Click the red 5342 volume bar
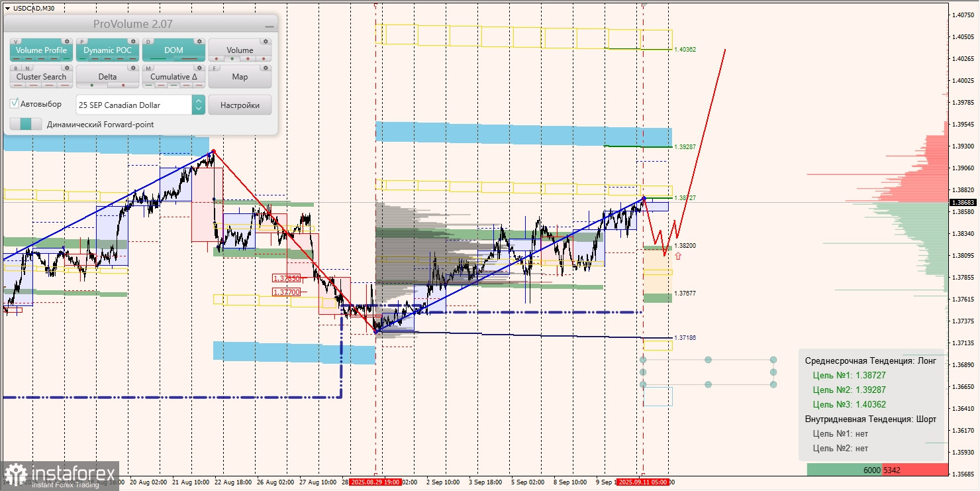 tap(915, 470)
